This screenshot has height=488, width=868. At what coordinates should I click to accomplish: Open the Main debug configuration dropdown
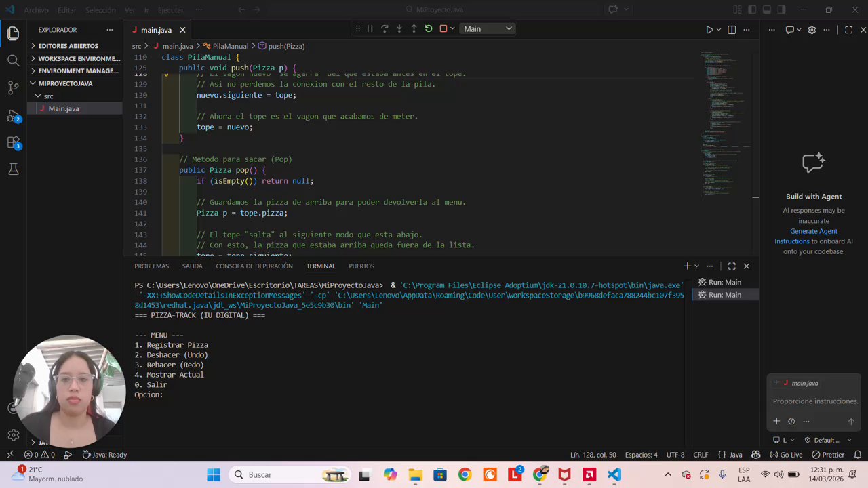pyautogui.click(x=488, y=28)
